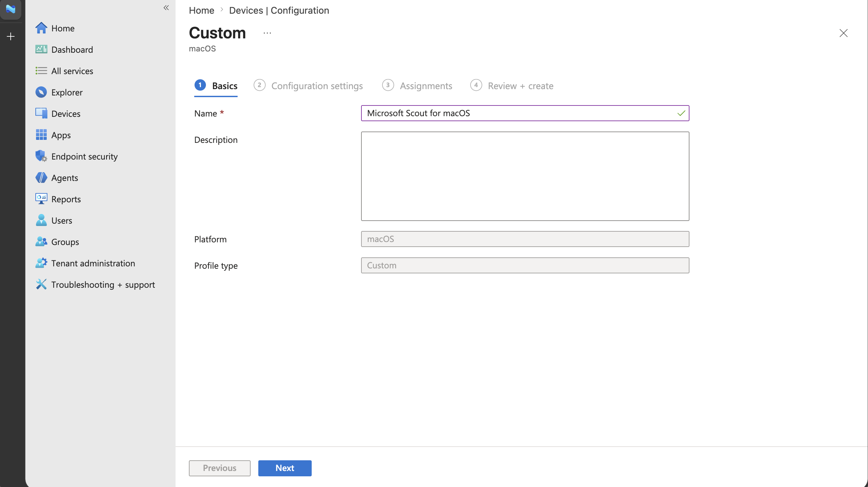Click the Troubleshooting + support tools icon

pyautogui.click(x=41, y=284)
